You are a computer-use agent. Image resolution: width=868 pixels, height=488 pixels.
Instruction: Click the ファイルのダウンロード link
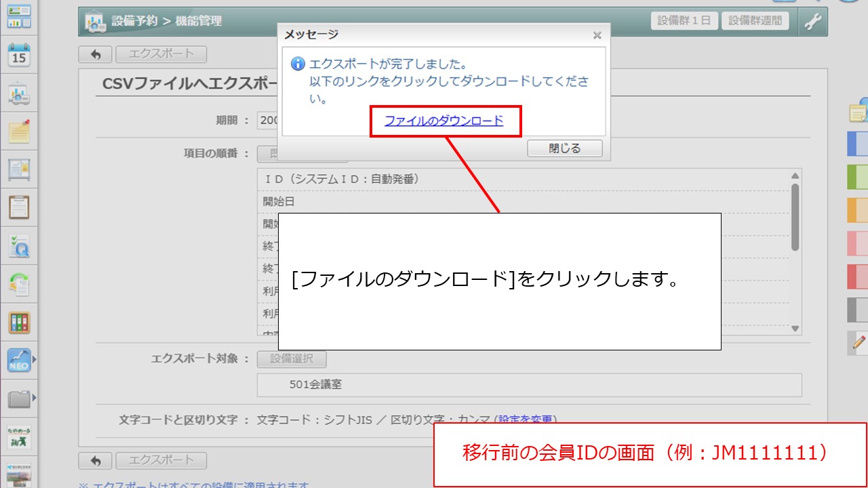(x=444, y=121)
